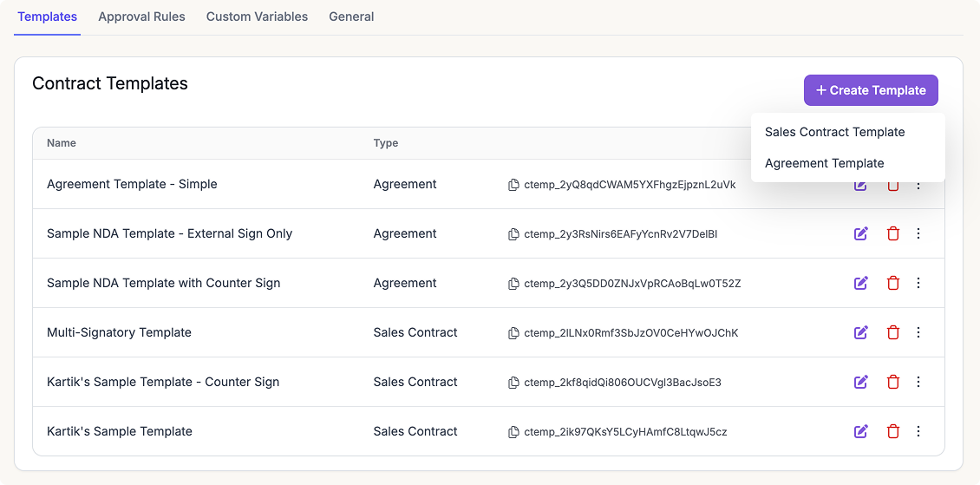Screen dimensions: 980x485
Task: Open more options for Multi-Signatory Template
Action: [x=918, y=332]
